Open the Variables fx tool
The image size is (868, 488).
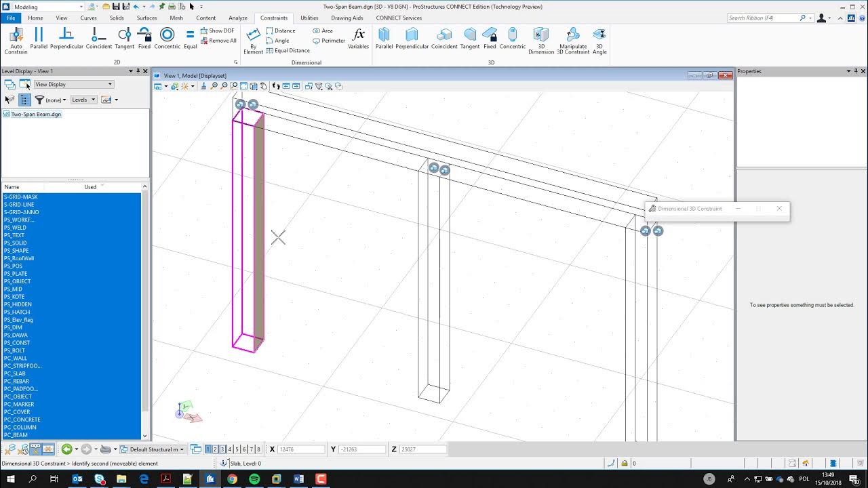tap(359, 39)
